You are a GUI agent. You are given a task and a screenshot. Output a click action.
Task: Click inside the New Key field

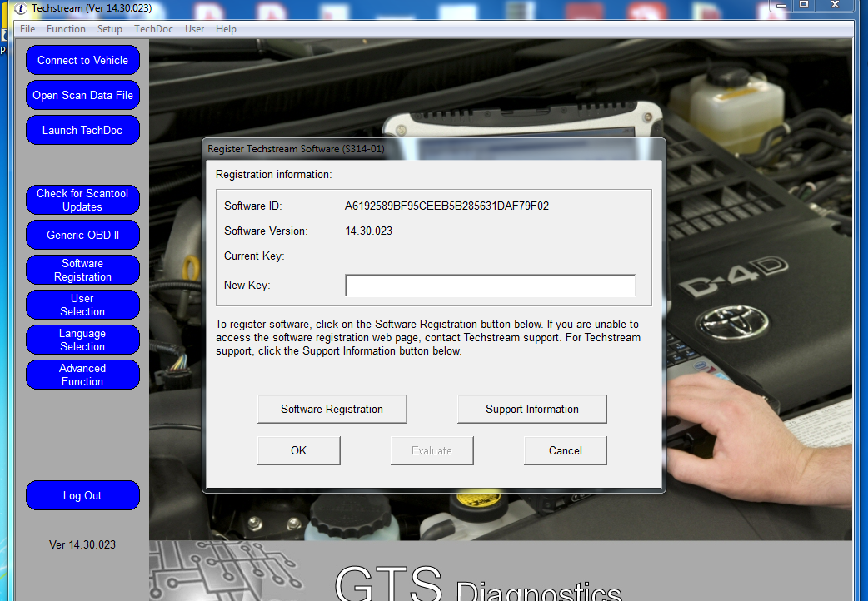[x=490, y=285]
